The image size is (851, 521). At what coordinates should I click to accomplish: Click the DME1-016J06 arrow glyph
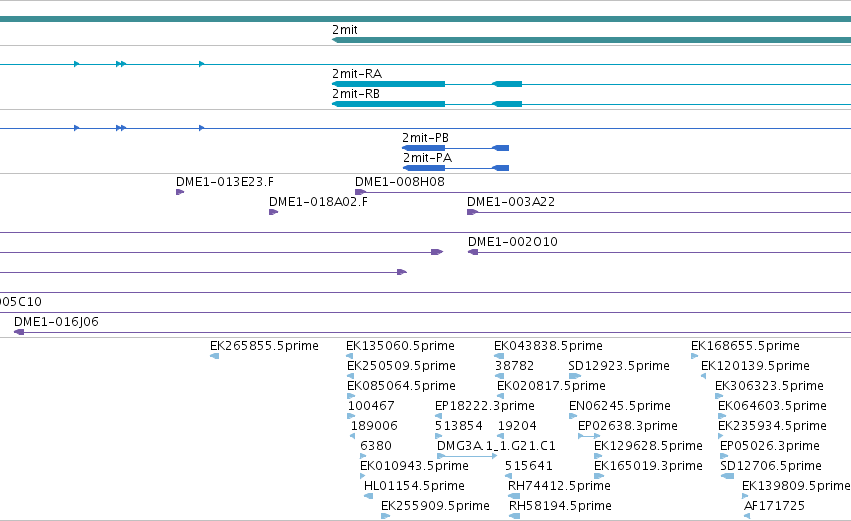(x=19, y=332)
